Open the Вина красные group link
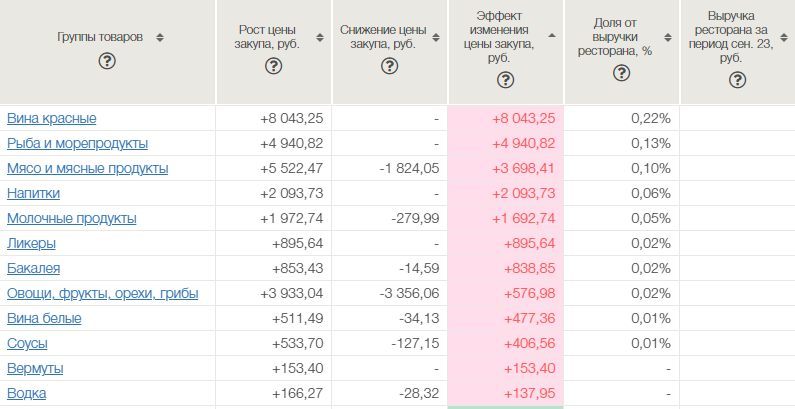This screenshot has width=795, height=409. pos(51,118)
